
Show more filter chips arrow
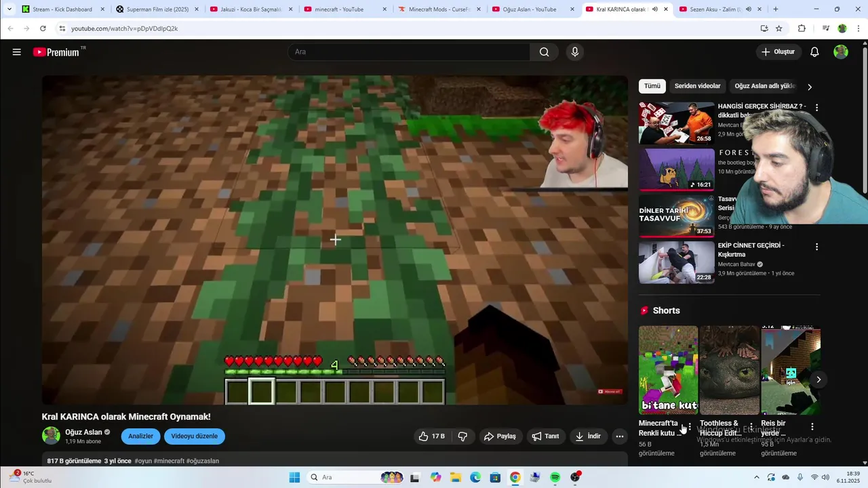(x=809, y=87)
